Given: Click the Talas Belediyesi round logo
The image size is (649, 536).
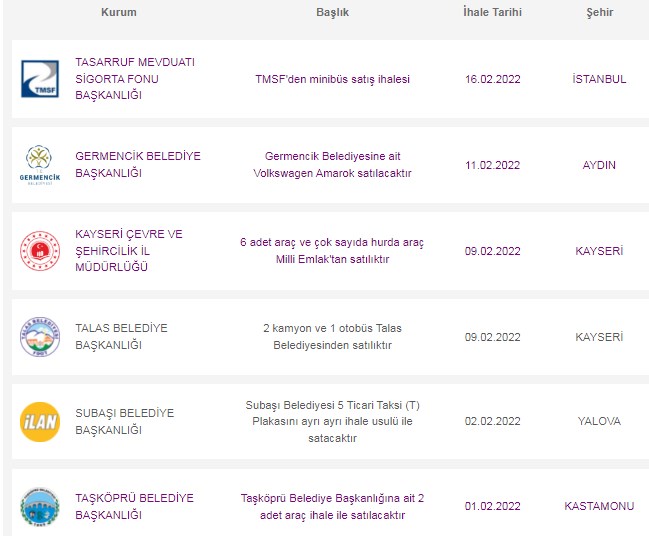Looking at the screenshot, I should pos(40,337).
